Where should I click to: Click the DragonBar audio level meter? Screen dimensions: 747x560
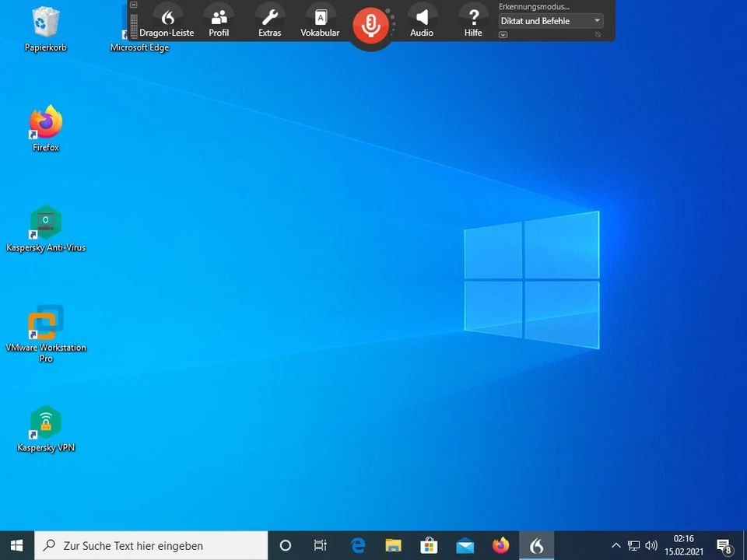134,26
